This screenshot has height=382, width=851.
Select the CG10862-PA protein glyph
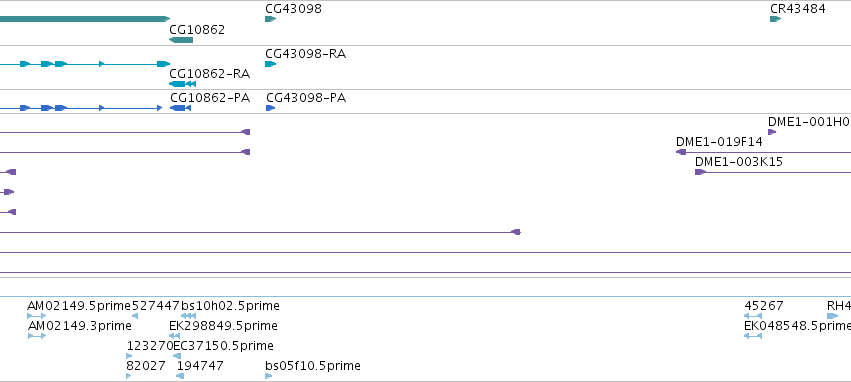click(180, 108)
